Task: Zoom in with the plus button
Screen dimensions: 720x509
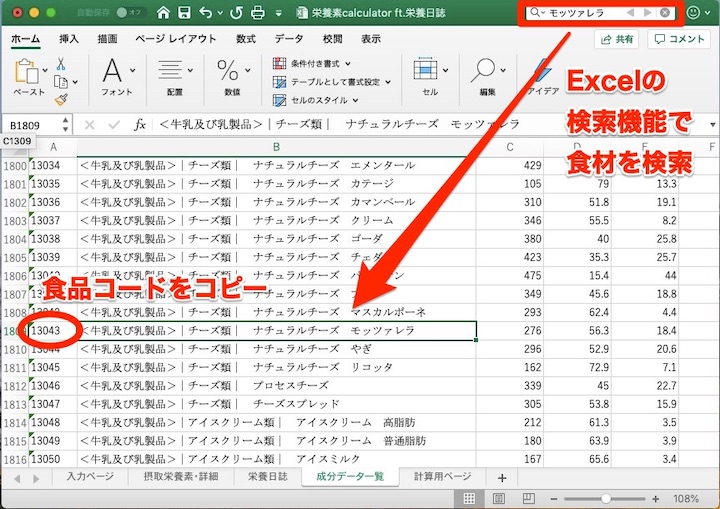Action: point(656,498)
